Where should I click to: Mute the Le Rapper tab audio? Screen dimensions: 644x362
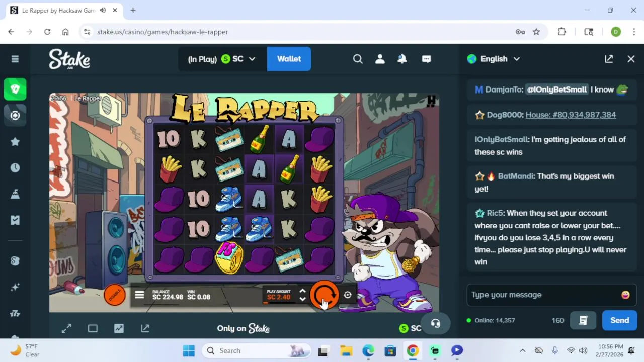click(103, 10)
